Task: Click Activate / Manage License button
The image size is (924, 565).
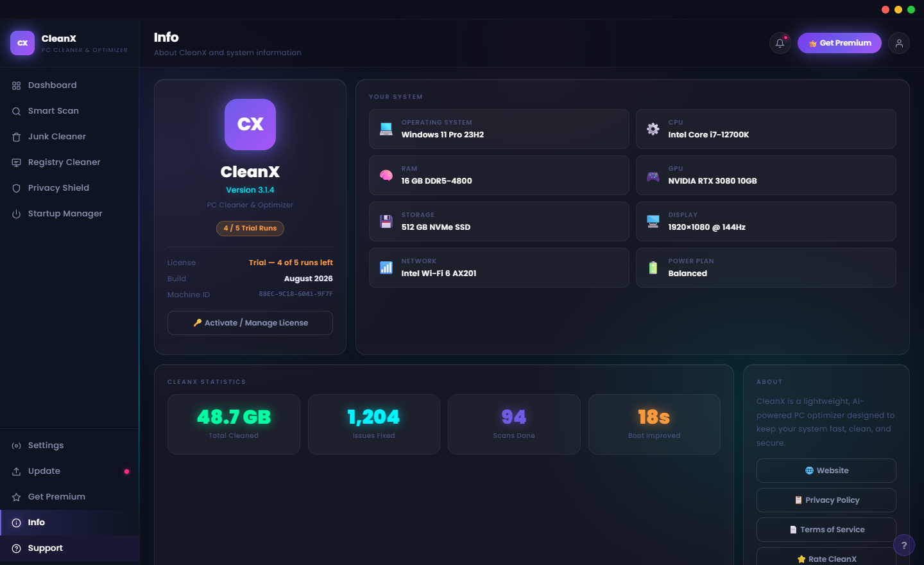Action: tap(250, 323)
